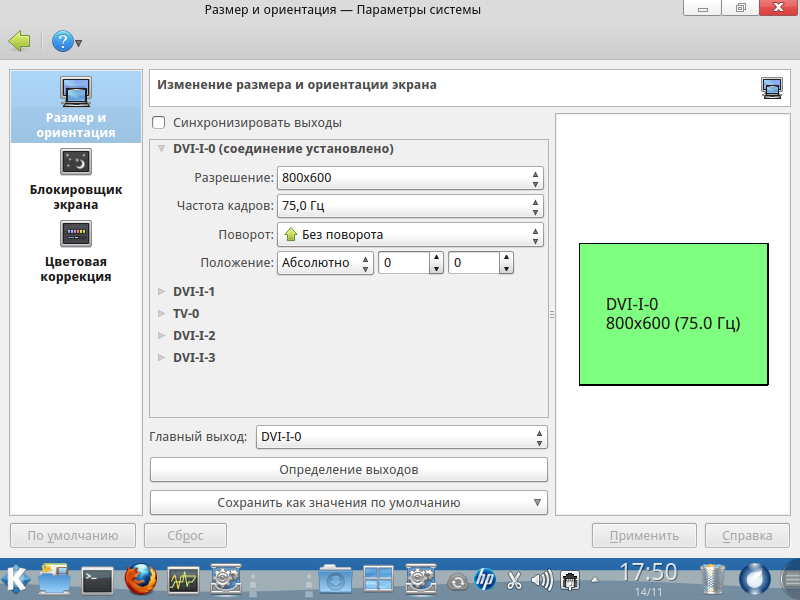Launch Firefox from the taskbar
Image resolution: width=800 pixels, height=600 pixels.
140,580
